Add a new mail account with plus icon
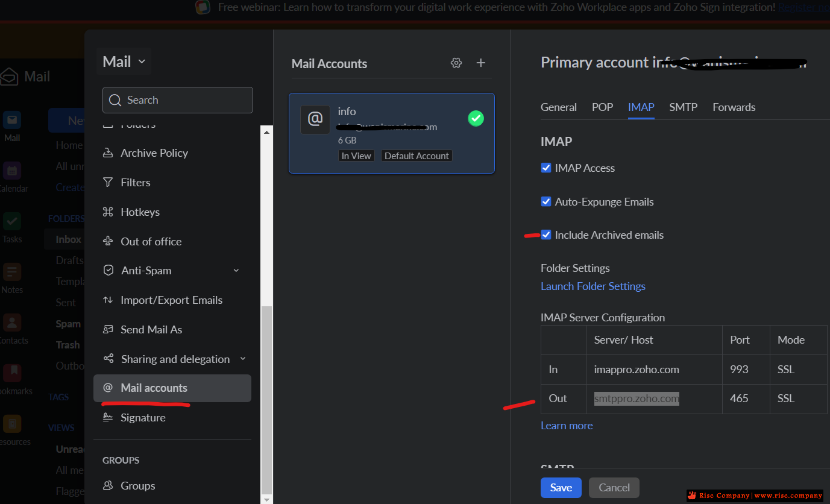 (x=481, y=63)
